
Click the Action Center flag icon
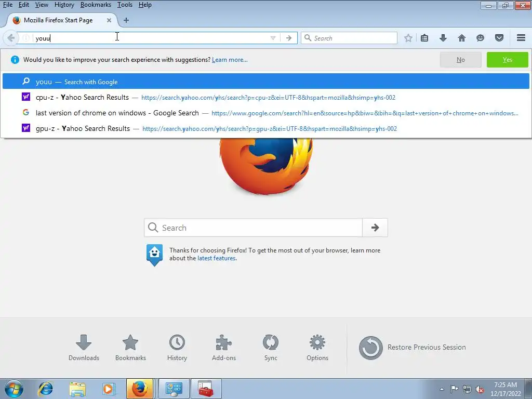pyautogui.click(x=454, y=389)
